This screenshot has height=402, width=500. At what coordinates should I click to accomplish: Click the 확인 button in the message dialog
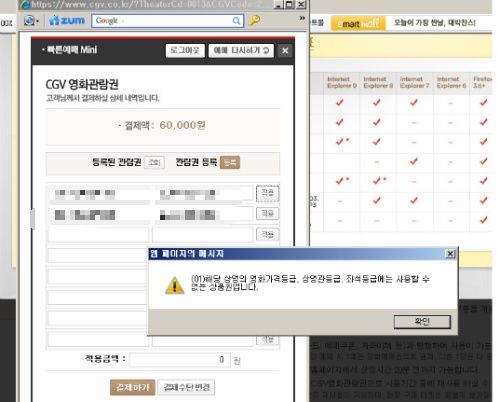(x=422, y=322)
